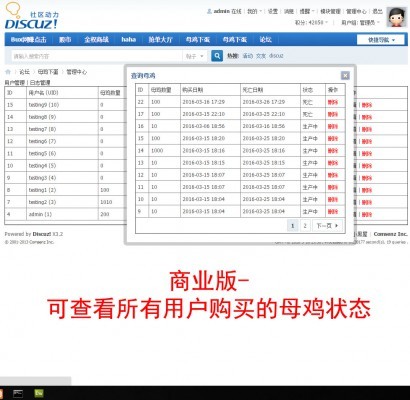Screen dimensions: 410x400
Task: Click the 查询母鸡 dialog title
Action: [x=143, y=76]
